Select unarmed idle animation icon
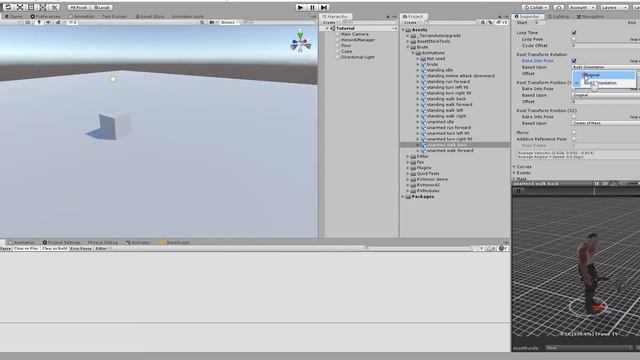This screenshot has width=640, height=360. [423, 122]
